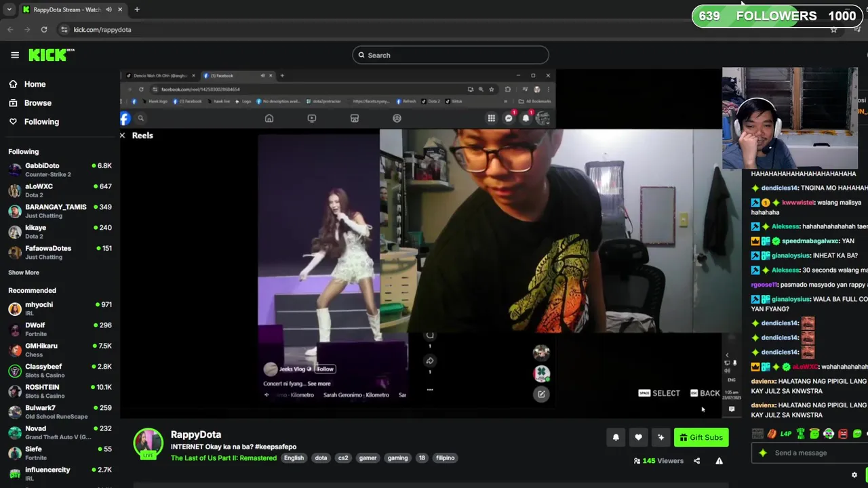
Task: Open Facebook notifications bell in stream
Action: 526,119
